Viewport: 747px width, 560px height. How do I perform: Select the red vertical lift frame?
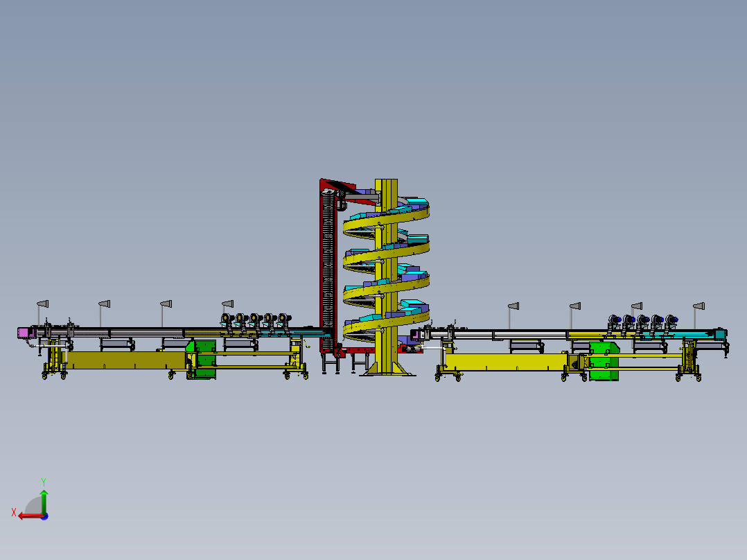tap(328, 267)
